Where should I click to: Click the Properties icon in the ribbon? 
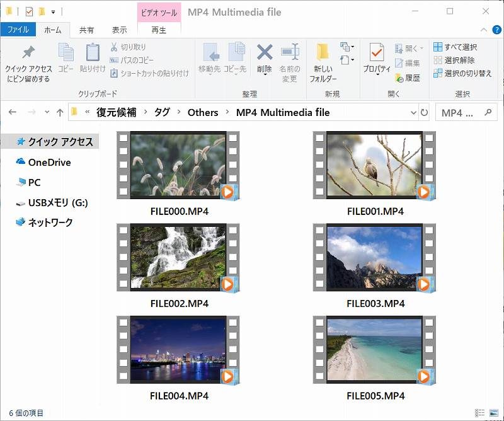377,54
